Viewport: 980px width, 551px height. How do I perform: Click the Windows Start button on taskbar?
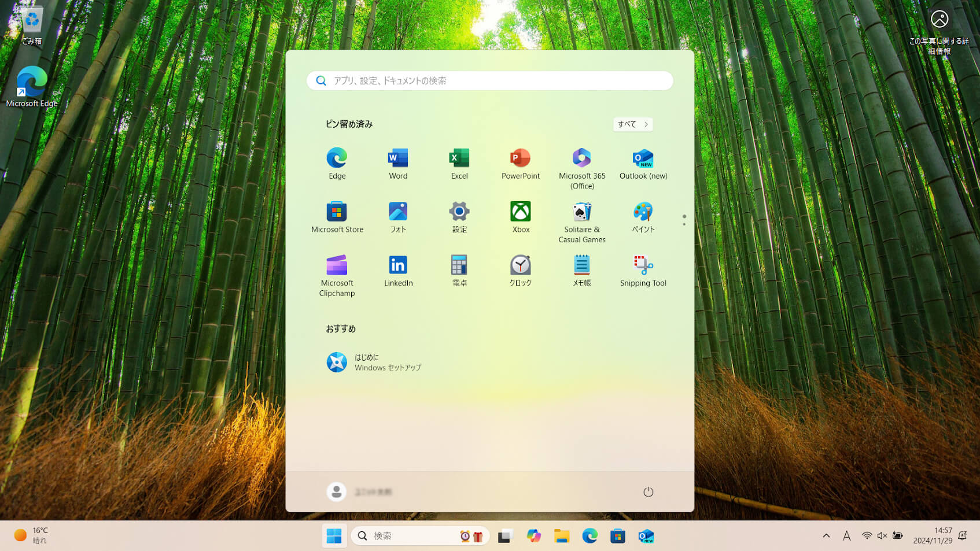pyautogui.click(x=334, y=536)
